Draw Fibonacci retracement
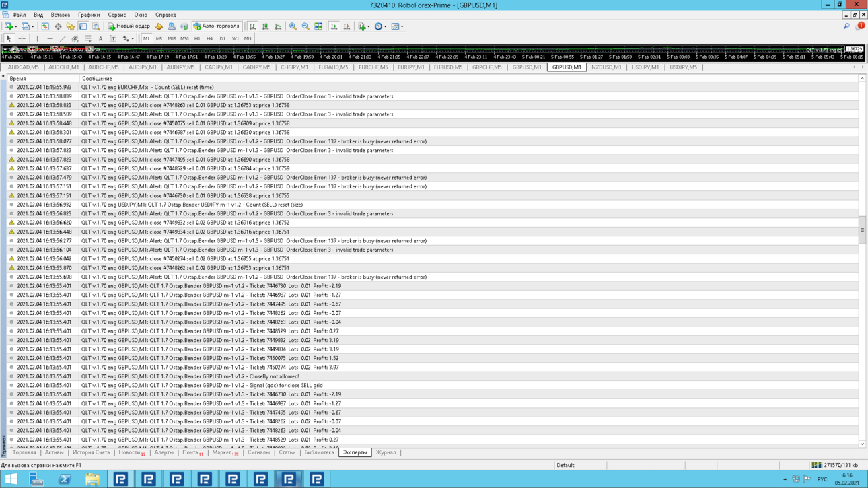This screenshot has height=488, width=868. 87,38
